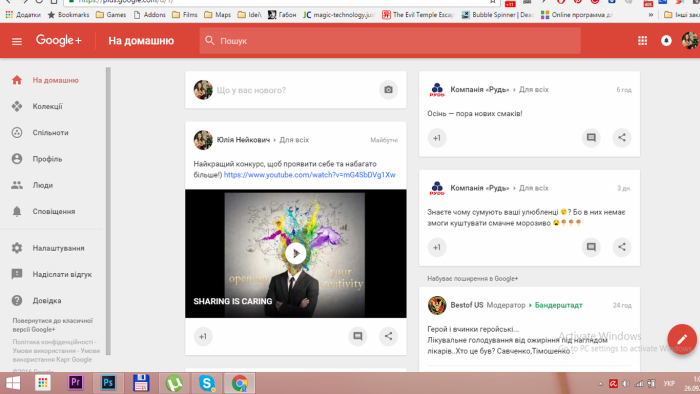Play the SHARING IS CARING video
This screenshot has width=700, height=394.
click(x=296, y=253)
